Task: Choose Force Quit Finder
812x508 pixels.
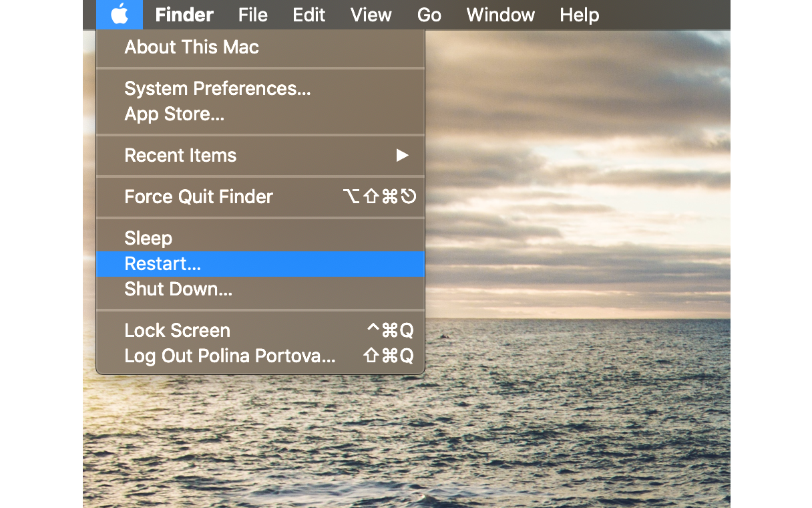Action: tap(260, 197)
